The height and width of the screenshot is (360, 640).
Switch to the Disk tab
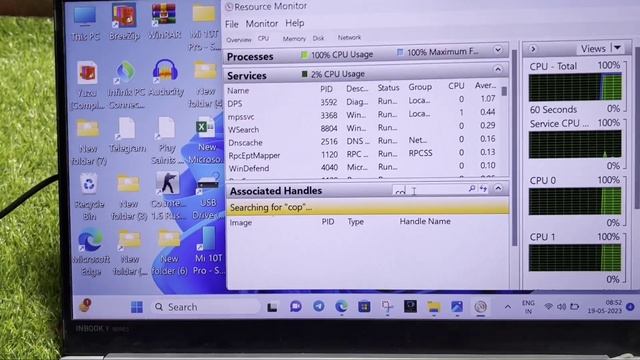(318, 38)
